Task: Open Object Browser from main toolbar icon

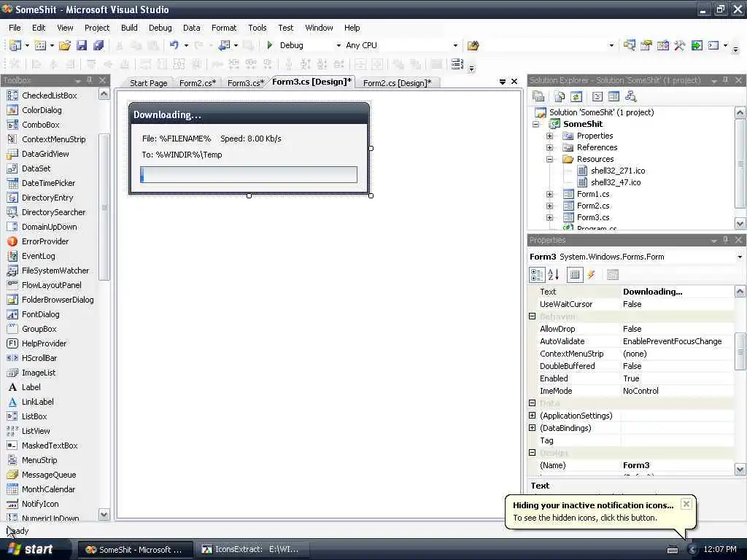Action: 662,45
